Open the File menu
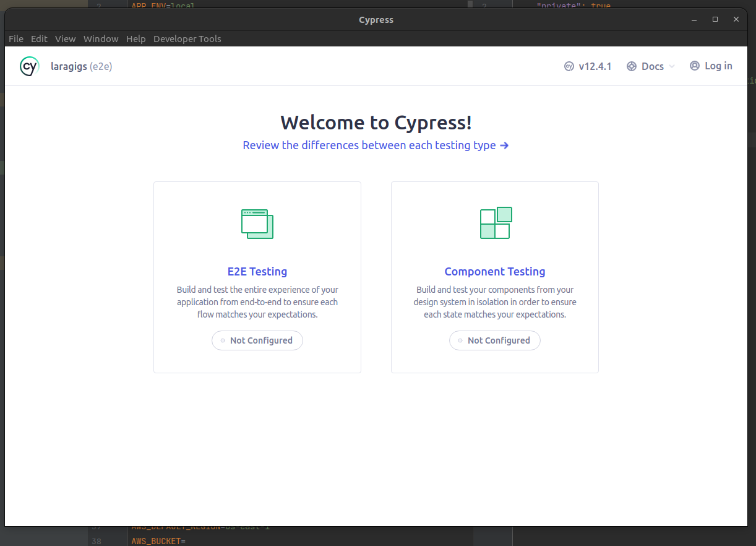Screen dimensions: 756x546 [16, 38]
